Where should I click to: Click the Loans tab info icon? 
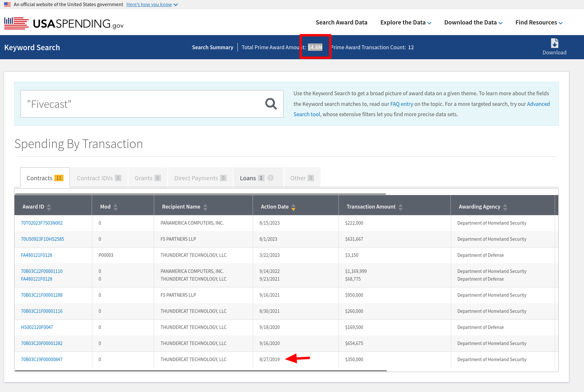pyautogui.click(x=271, y=178)
